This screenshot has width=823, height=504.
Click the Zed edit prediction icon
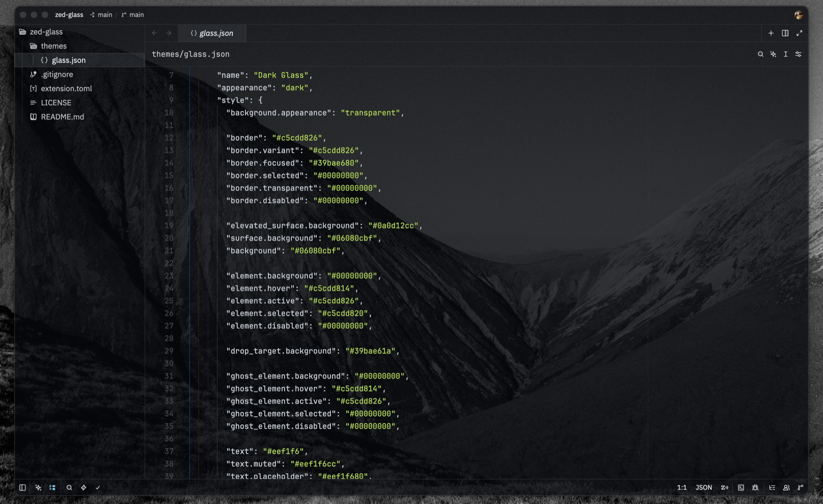[724, 488]
